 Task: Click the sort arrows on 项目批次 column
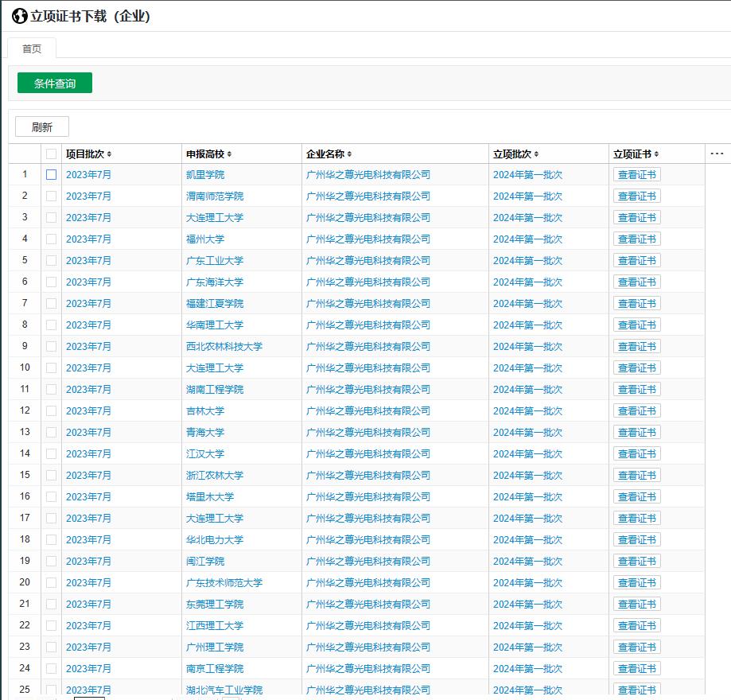click(110, 154)
